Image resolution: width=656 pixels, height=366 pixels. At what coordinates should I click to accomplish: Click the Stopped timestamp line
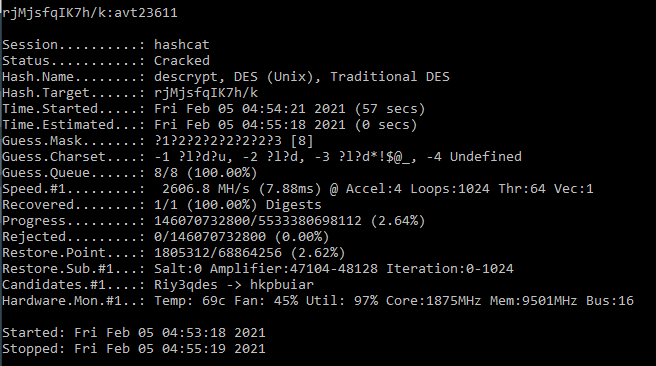[x=134, y=348]
